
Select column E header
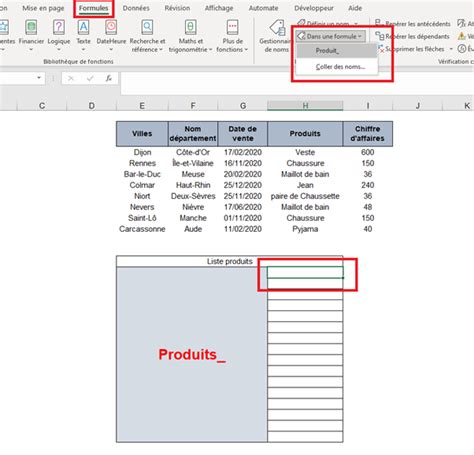(x=142, y=106)
